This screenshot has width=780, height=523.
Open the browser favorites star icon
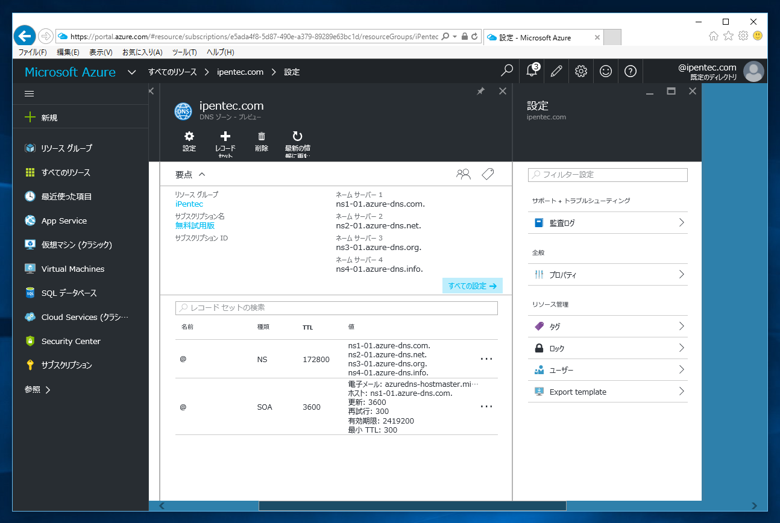tap(728, 36)
